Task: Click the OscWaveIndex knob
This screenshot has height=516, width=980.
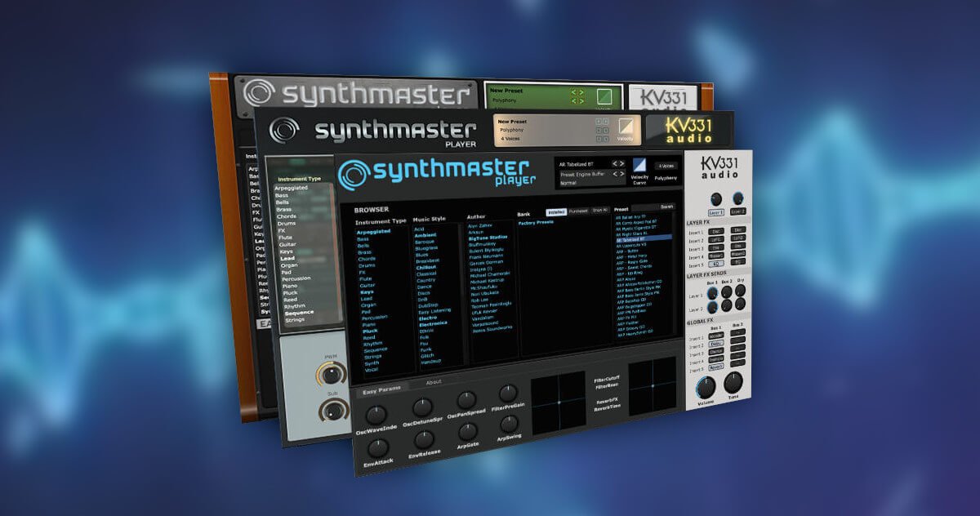Action: point(376,414)
